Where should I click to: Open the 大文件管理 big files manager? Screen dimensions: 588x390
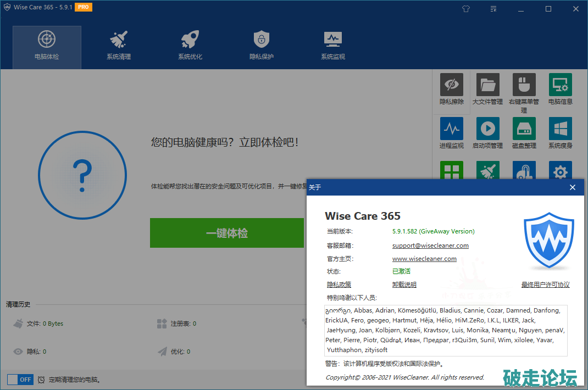487,90
